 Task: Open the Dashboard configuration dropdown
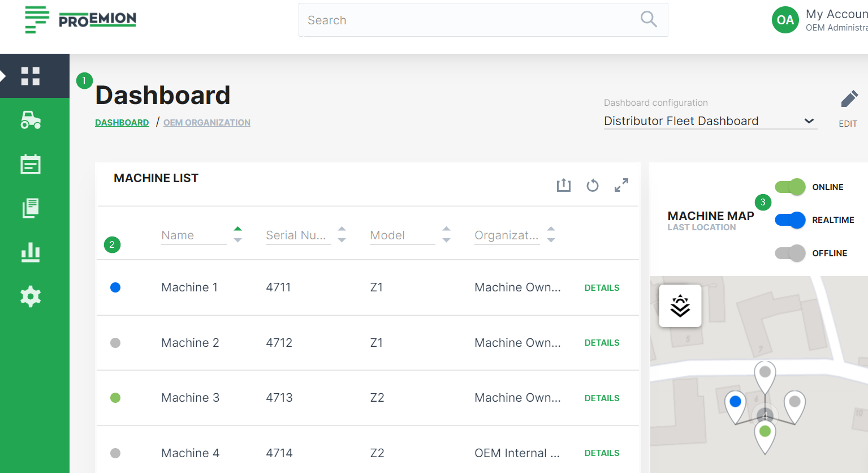click(710, 121)
